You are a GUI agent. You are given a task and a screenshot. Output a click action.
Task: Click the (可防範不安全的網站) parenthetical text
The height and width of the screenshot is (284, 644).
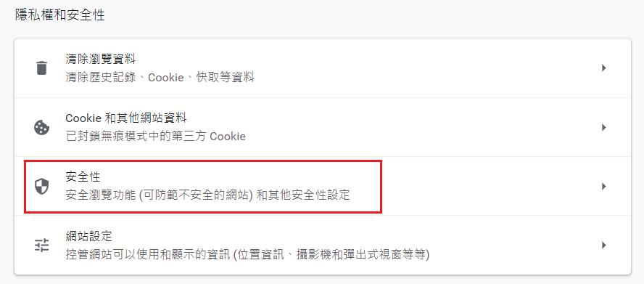pyautogui.click(x=196, y=195)
